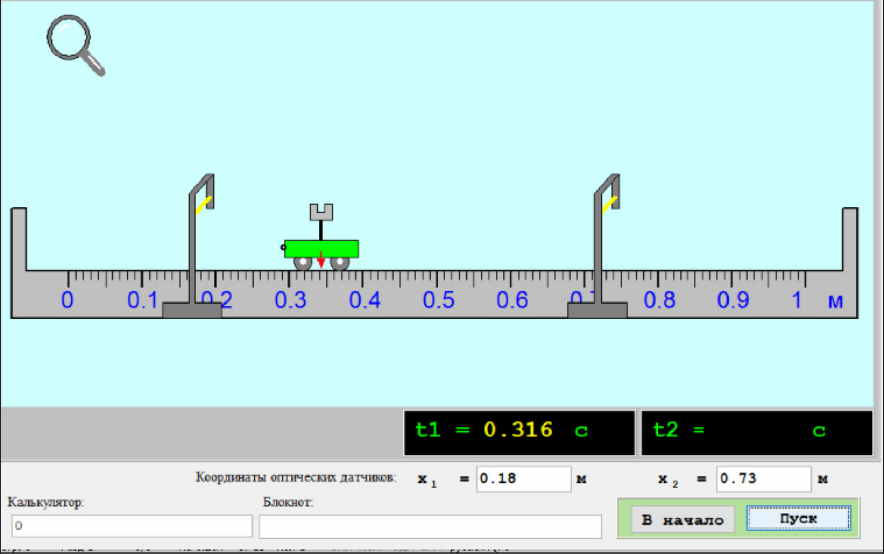Click the t1 = 0.316 timer display

pos(519,432)
